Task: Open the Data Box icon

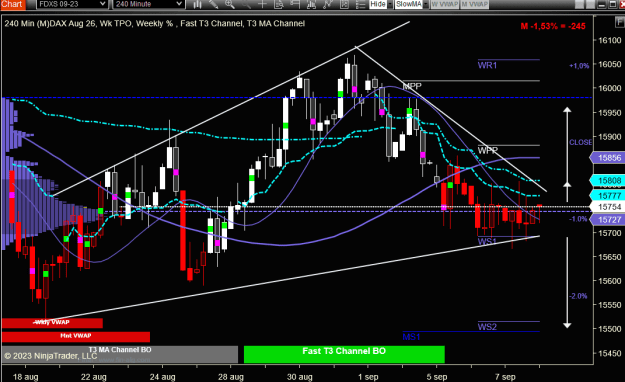Action: [x=279, y=4]
